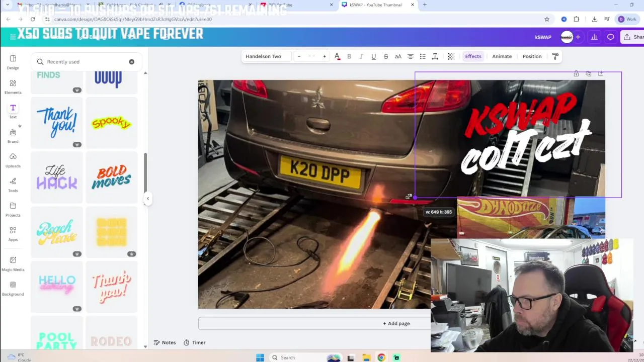The width and height of the screenshot is (644, 362).
Task: Open the Projects panel
Action: [13, 210]
